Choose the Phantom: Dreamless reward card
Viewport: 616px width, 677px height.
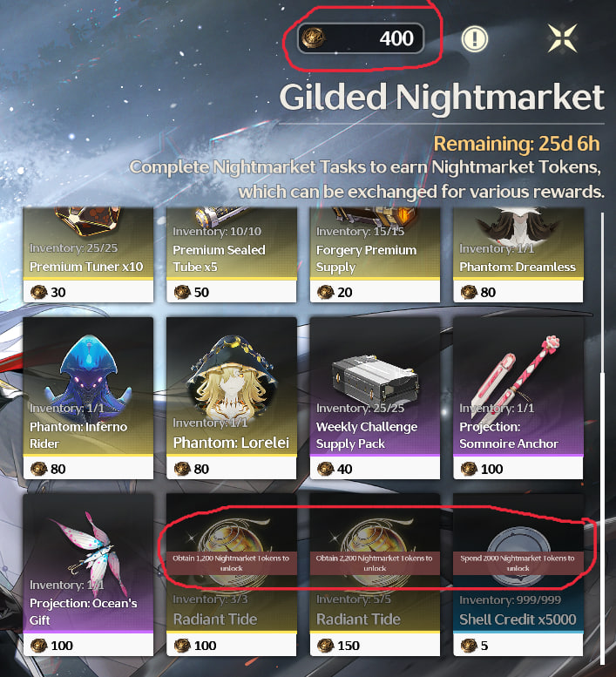tap(518, 254)
